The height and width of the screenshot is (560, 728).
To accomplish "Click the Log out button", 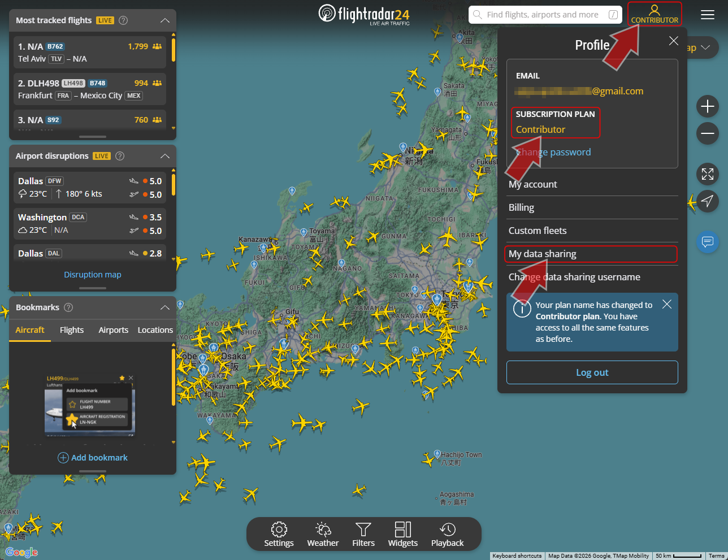I will click(x=592, y=372).
